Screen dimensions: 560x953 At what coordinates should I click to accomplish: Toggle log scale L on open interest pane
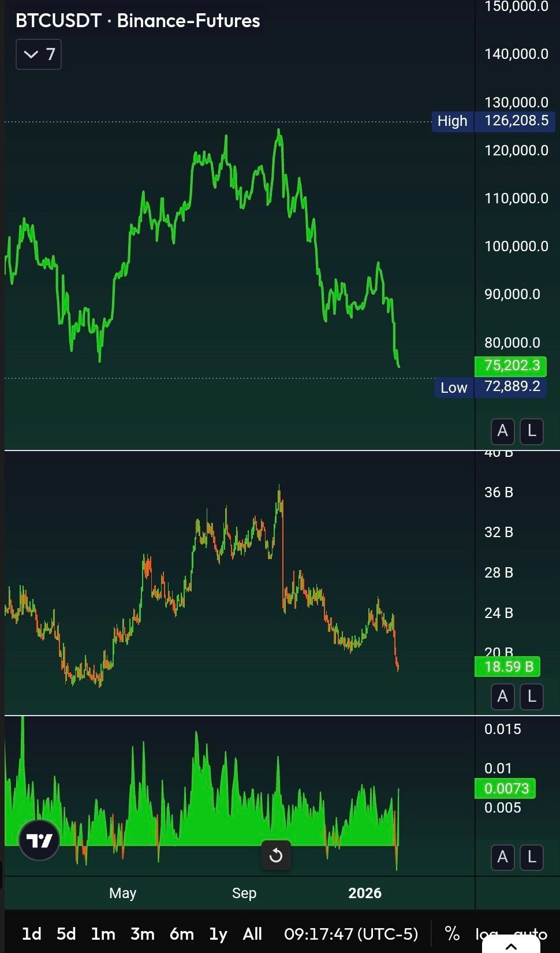click(x=532, y=696)
